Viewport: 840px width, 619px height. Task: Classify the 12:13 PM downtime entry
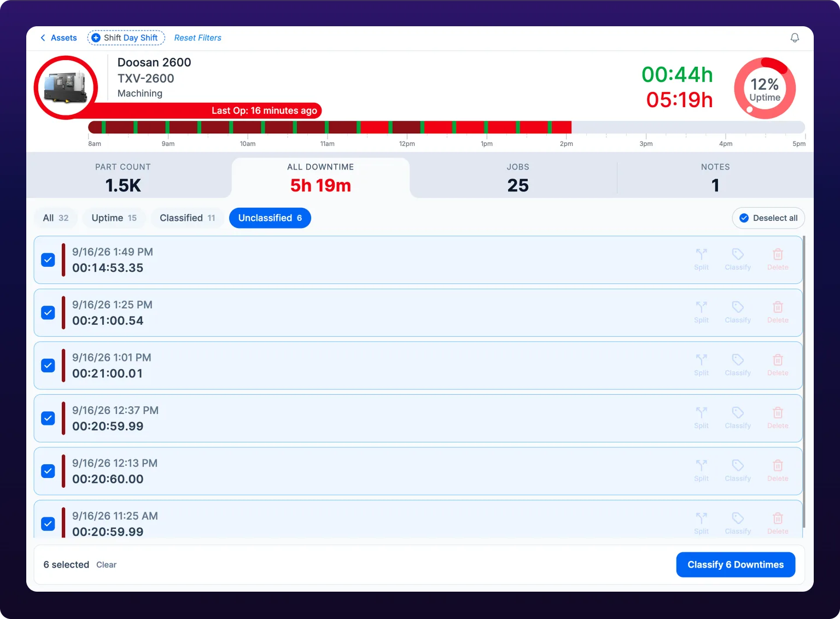click(x=738, y=471)
